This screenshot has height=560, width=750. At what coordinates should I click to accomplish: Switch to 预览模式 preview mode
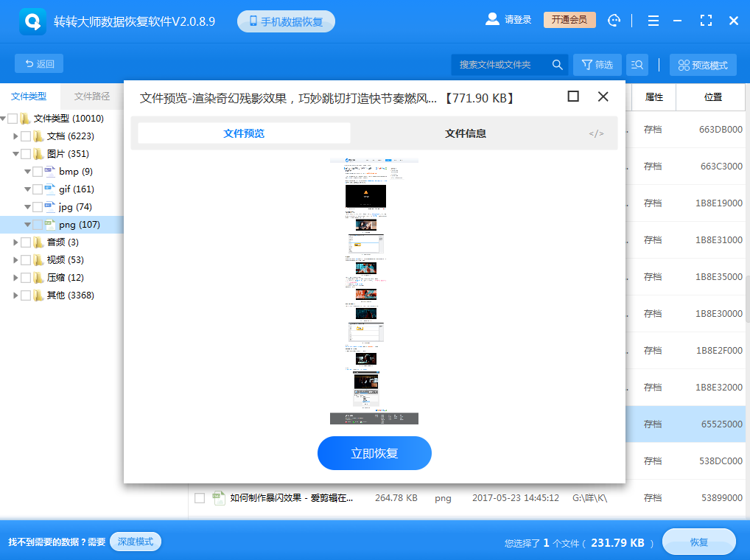coord(702,65)
